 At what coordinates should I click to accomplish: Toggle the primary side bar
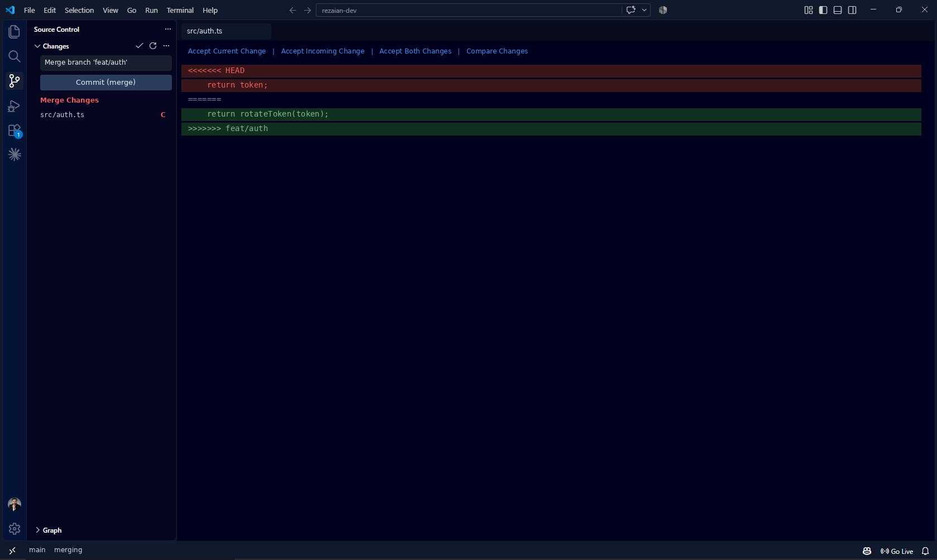pyautogui.click(x=823, y=10)
